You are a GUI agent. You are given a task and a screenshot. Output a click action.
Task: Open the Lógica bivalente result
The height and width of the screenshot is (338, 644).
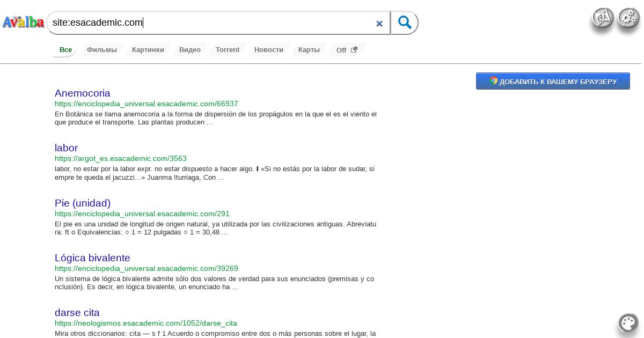[92, 258]
